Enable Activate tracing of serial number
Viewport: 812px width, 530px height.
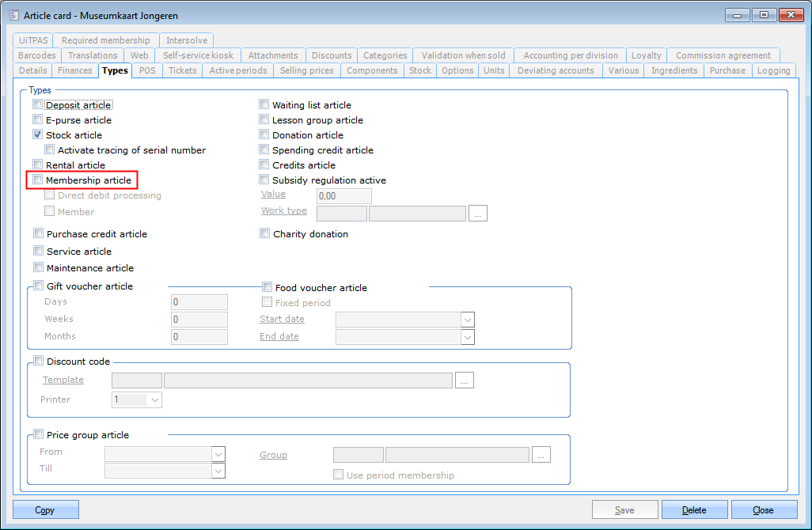50,150
